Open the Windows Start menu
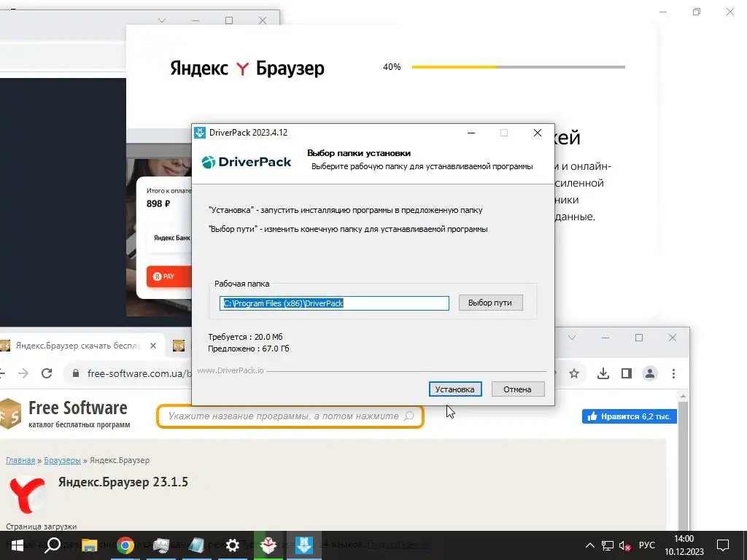This screenshot has width=747, height=560. pyautogui.click(x=18, y=545)
